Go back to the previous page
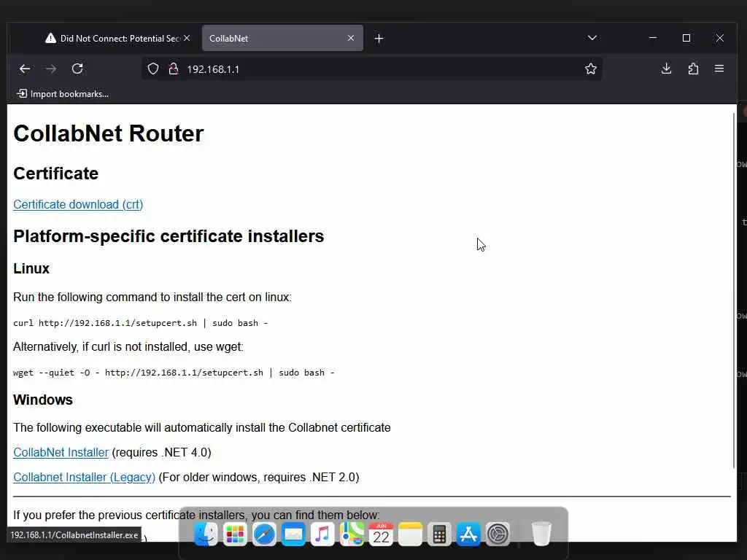747x560 pixels. [25, 69]
